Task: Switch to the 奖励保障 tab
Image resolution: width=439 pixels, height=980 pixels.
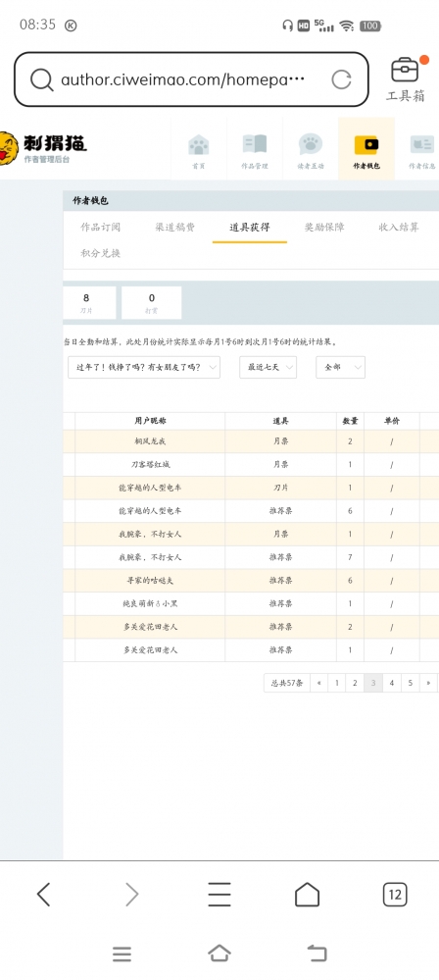Action: coord(324,227)
